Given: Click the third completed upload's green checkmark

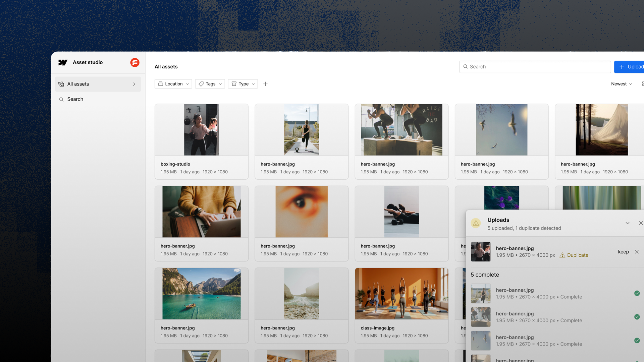Looking at the screenshot, I should pos(637,341).
